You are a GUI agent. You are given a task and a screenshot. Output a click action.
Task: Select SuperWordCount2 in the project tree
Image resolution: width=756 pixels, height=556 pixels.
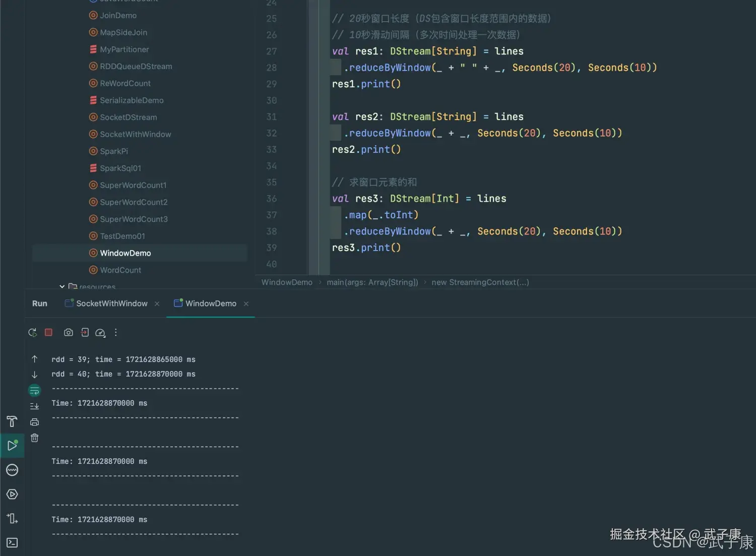coord(128,202)
